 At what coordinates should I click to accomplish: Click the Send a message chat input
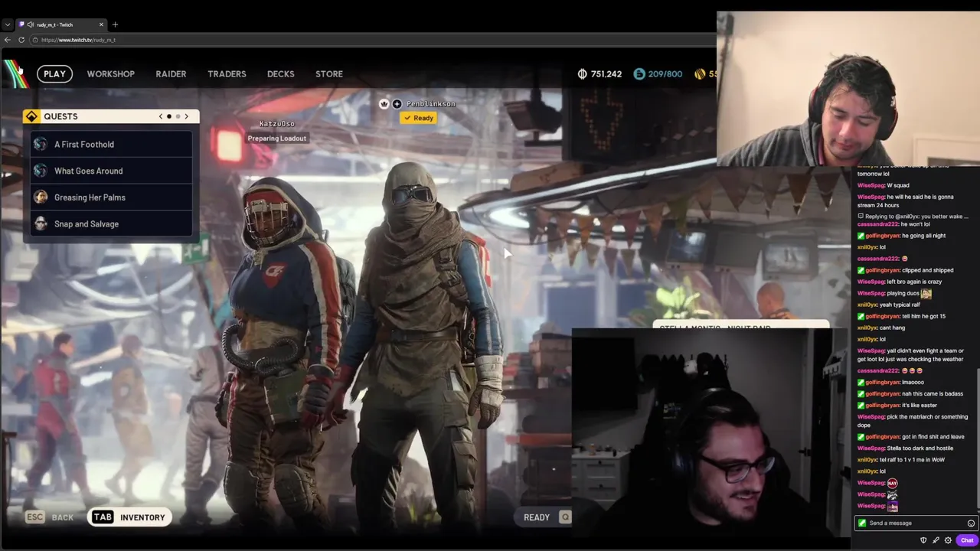click(916, 523)
